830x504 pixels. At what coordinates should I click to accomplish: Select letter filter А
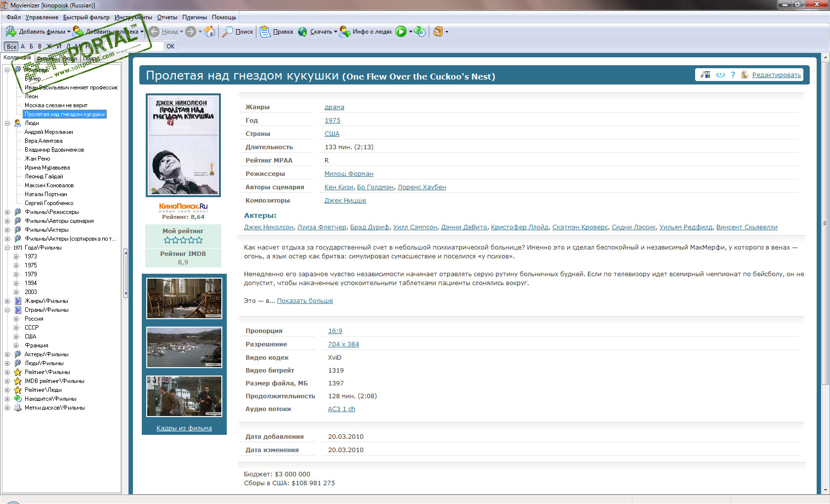(x=23, y=46)
